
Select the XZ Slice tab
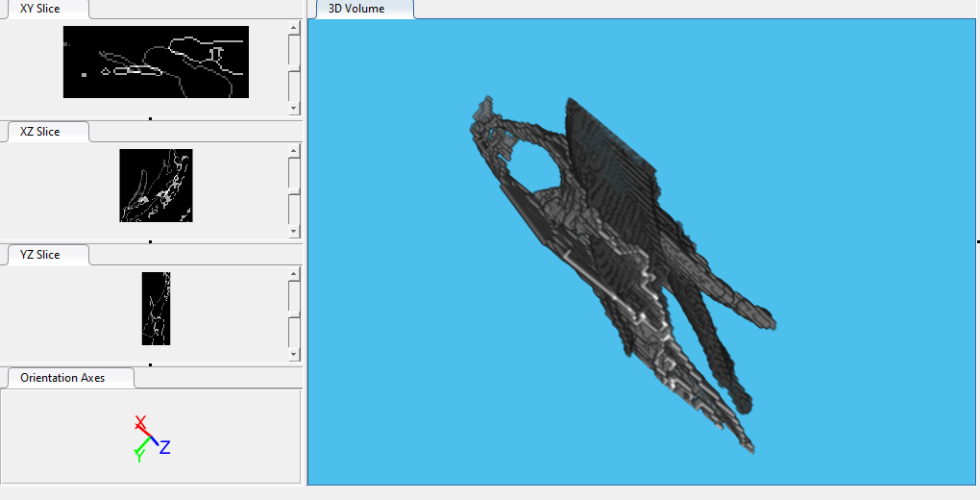pos(40,132)
